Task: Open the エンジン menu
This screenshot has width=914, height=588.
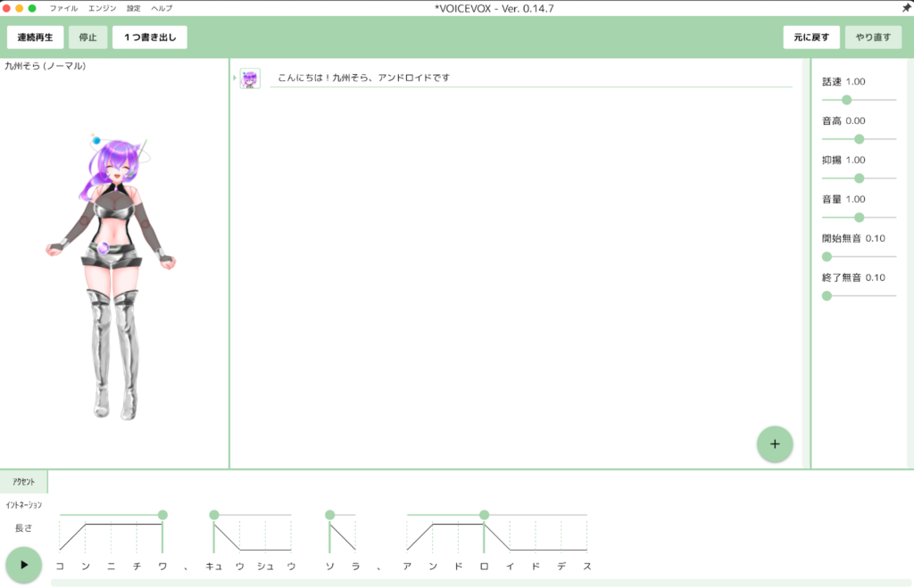Action: [x=102, y=8]
